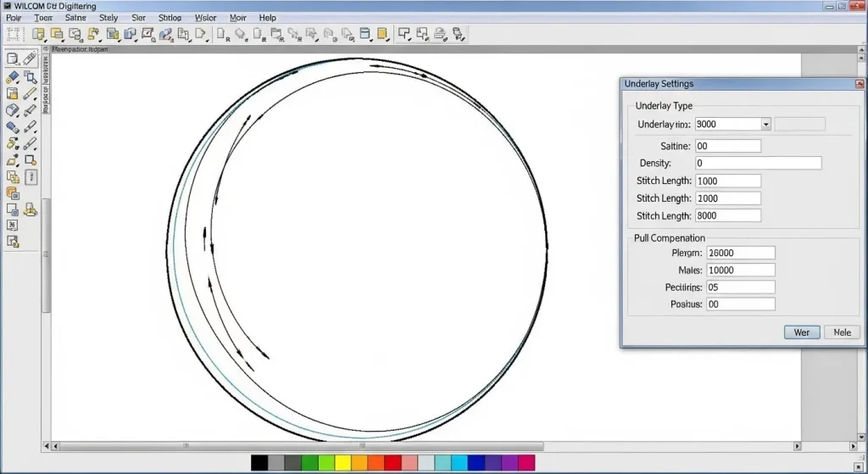868x474 pixels.
Task: Pick the red color swatch
Action: (x=392, y=462)
